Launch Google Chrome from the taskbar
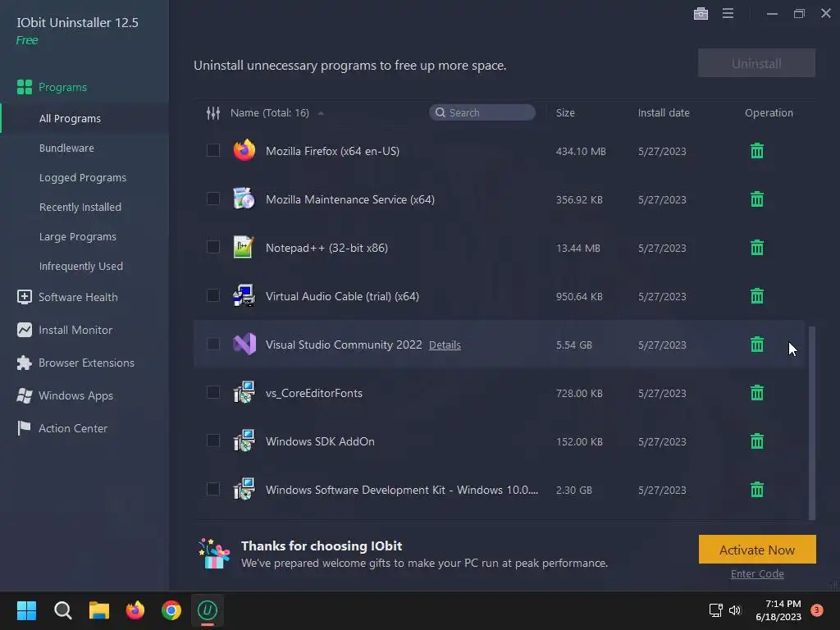Viewport: 840px width, 630px height. [x=171, y=610]
